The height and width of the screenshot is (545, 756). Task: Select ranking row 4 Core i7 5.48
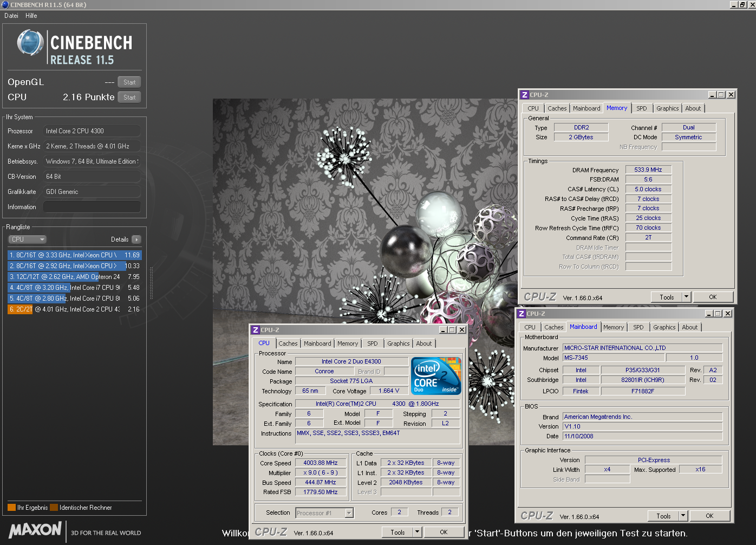coord(75,287)
